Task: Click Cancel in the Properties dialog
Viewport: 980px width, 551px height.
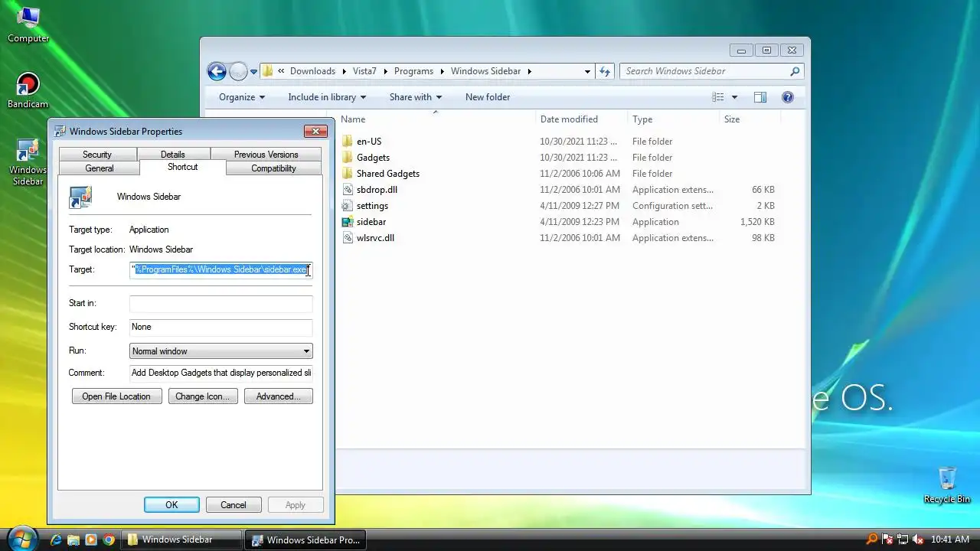Action: click(x=234, y=505)
